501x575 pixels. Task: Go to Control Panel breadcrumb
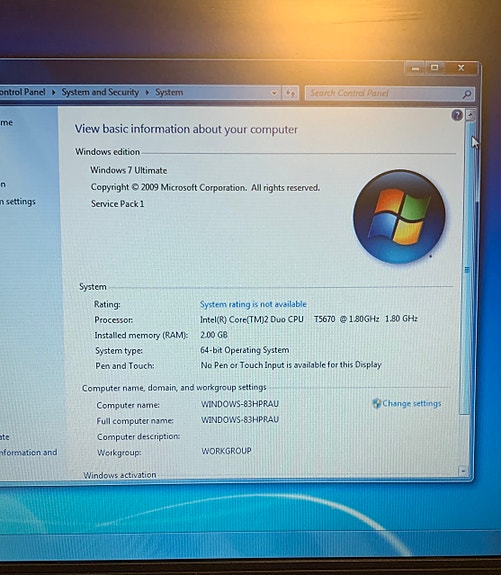tap(23, 92)
